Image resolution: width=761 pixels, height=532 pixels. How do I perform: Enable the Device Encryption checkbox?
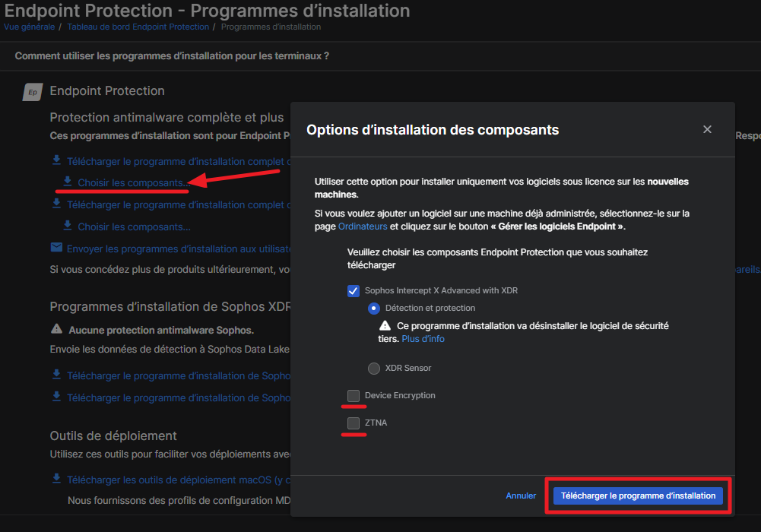354,396
